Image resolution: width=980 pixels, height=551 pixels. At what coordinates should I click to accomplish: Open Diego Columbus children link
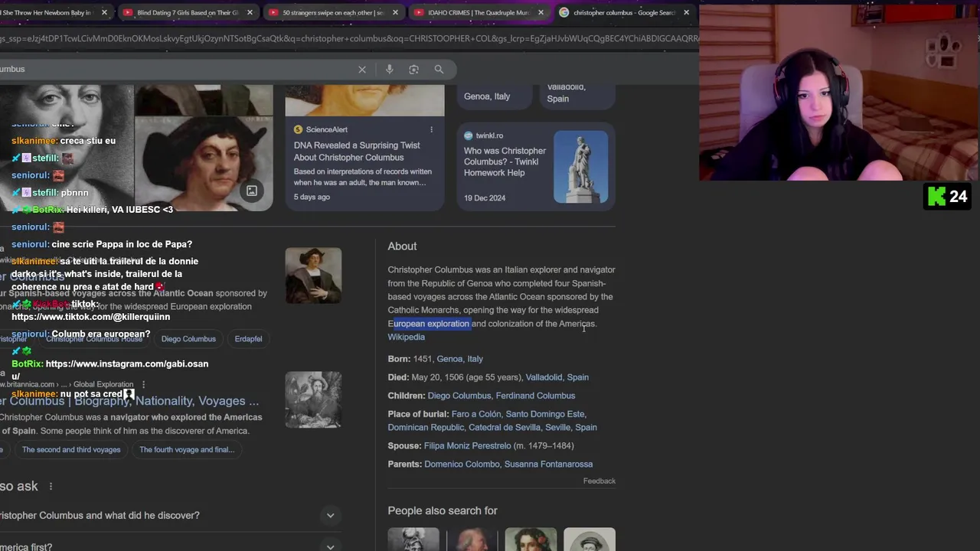(x=459, y=396)
